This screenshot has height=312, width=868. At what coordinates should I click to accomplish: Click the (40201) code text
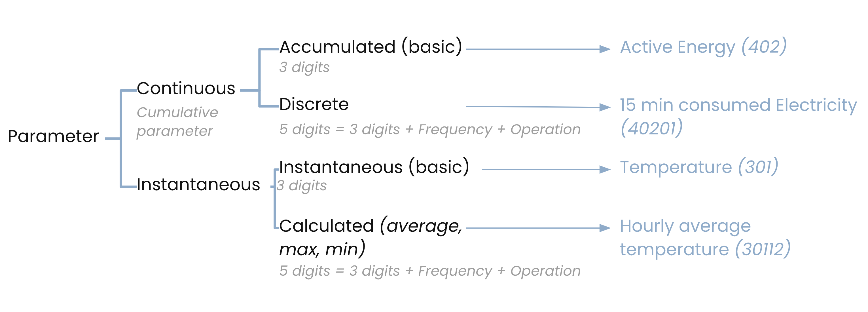[x=651, y=128]
